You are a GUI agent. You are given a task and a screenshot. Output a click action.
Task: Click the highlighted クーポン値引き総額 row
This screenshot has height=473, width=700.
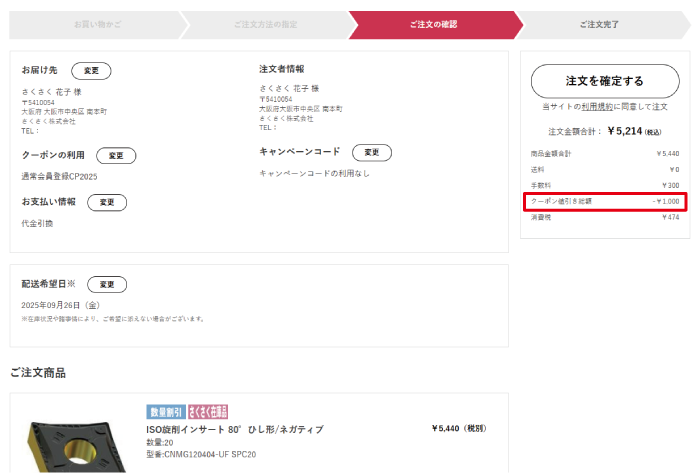pos(604,201)
